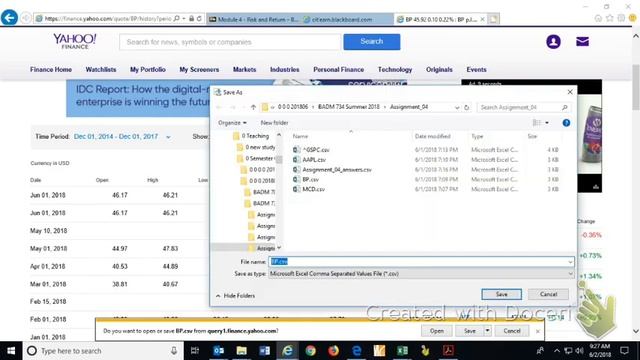Go up one folder in Save As dialog
640x360 pixels.
253,107
